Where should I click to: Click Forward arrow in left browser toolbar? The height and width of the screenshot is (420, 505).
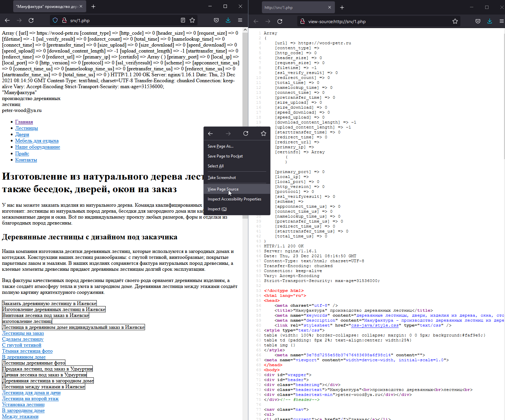pyautogui.click(x=19, y=20)
